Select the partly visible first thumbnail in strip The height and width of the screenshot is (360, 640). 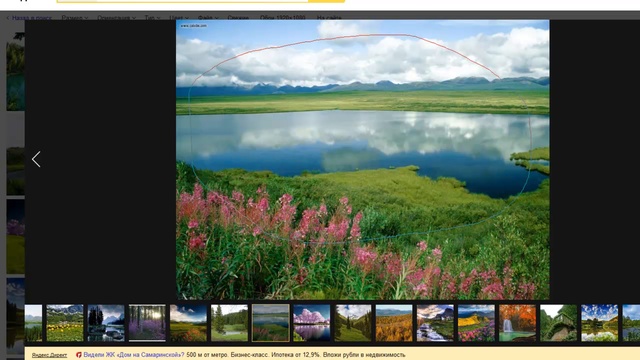coord(33,323)
